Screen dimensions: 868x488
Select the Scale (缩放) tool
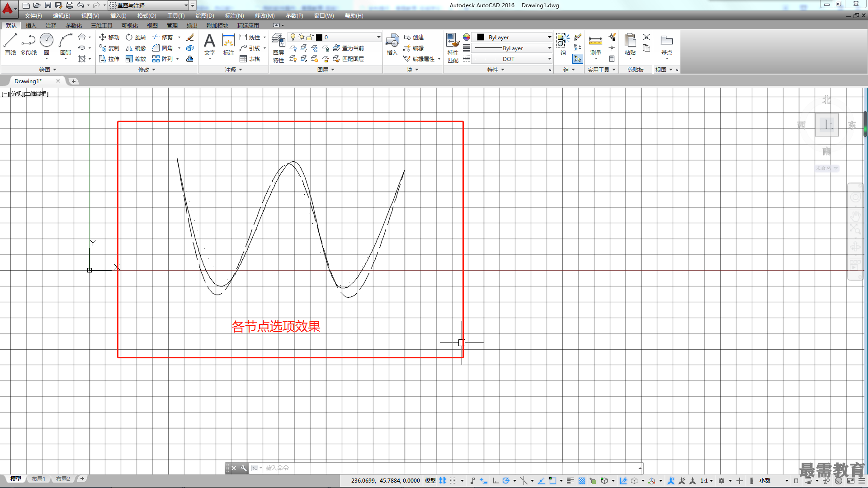pos(136,59)
